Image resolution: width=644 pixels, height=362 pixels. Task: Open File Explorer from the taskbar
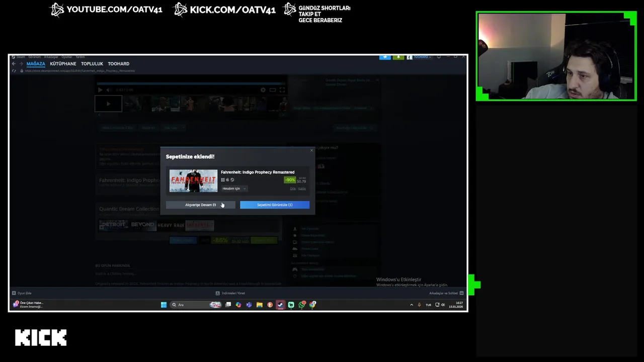259,305
